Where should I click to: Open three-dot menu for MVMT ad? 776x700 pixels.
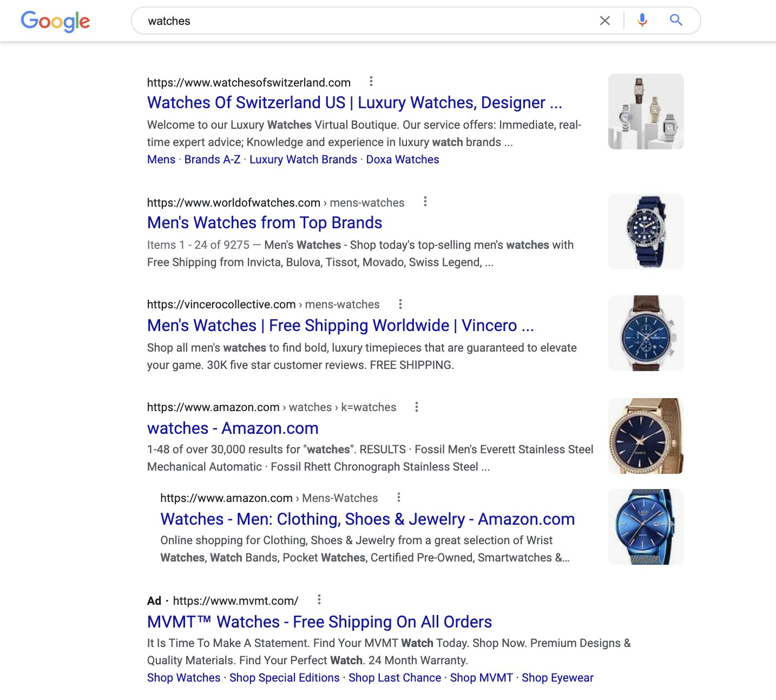coord(319,600)
